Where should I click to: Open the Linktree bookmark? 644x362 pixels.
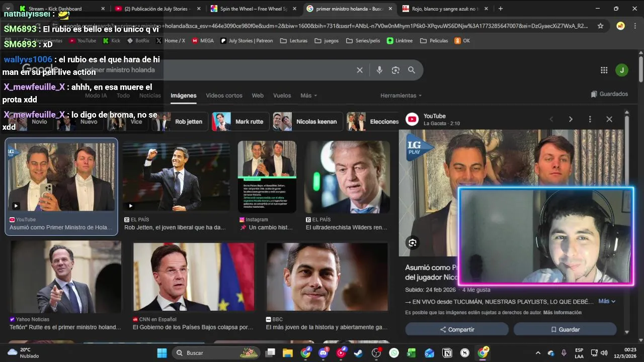tap(400, 41)
